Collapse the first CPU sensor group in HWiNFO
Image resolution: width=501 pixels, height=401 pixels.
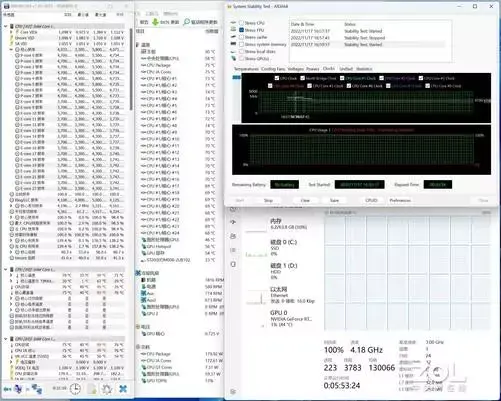click(x=6, y=26)
